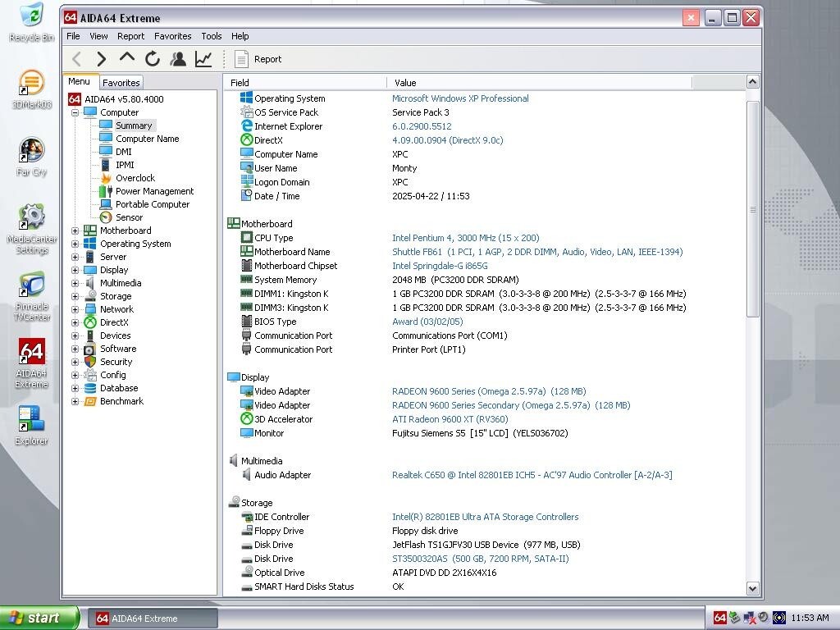Open the Shuttle FB61 motherboard link
Viewport: 840px width, 630px height.
[537, 252]
